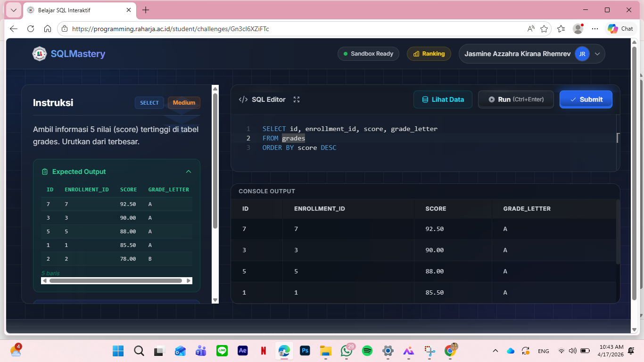Screen dimensions: 644x362
Task: Go to browser home page
Action: point(48,29)
